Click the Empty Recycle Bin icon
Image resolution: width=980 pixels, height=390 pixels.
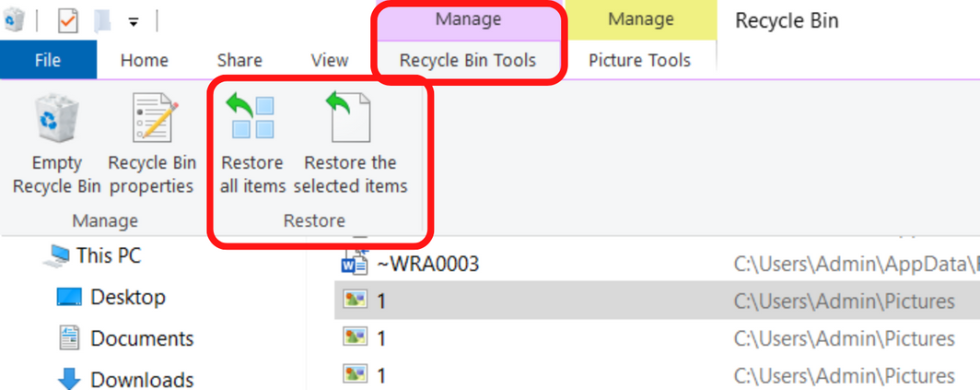[x=56, y=118]
